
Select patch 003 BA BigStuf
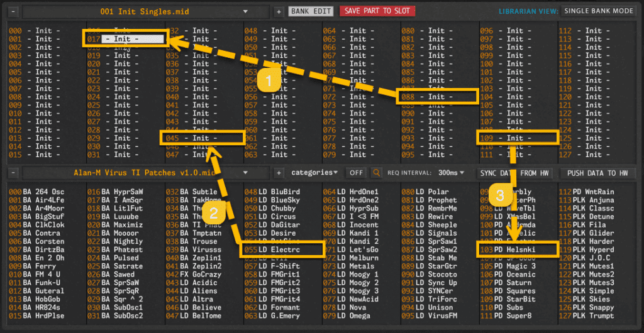[36, 217]
